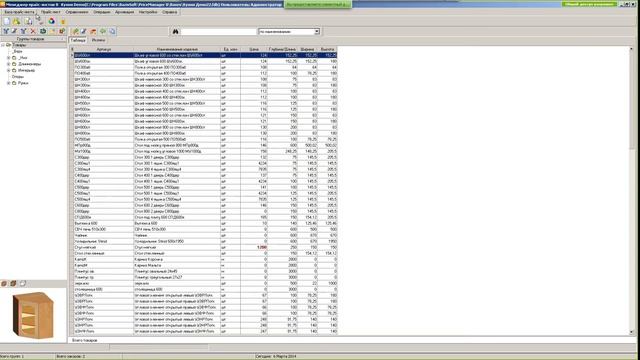Click the 'Высота' column header
This screenshot has height=360, width=640.
(x=327, y=49)
